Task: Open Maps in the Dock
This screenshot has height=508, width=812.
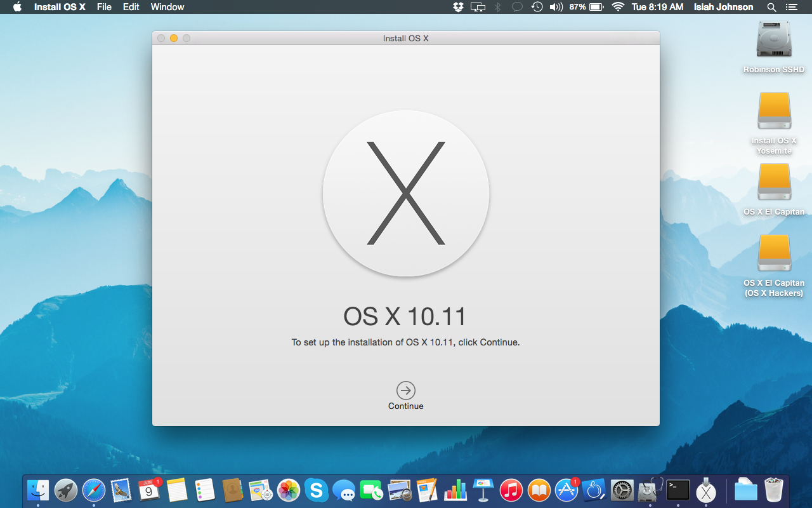Action: point(261,490)
